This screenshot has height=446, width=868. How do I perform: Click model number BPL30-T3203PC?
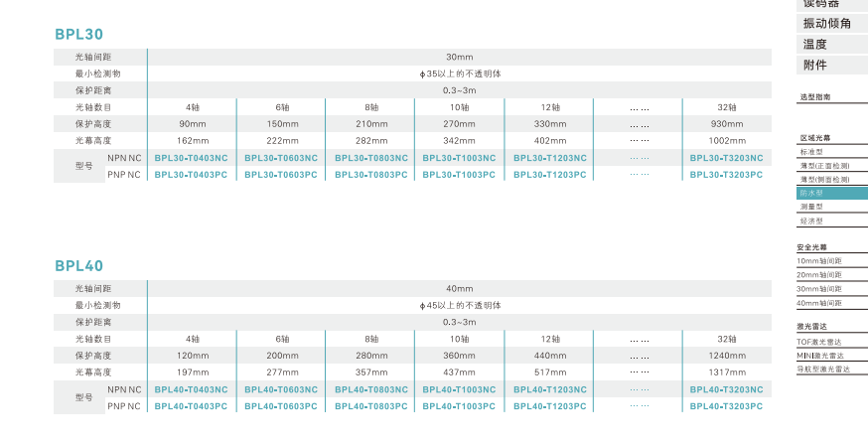727,174
